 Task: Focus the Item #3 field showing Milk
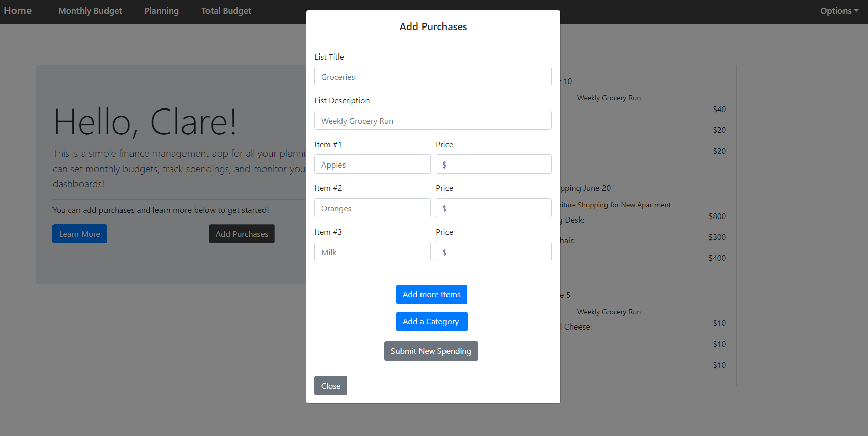372,252
